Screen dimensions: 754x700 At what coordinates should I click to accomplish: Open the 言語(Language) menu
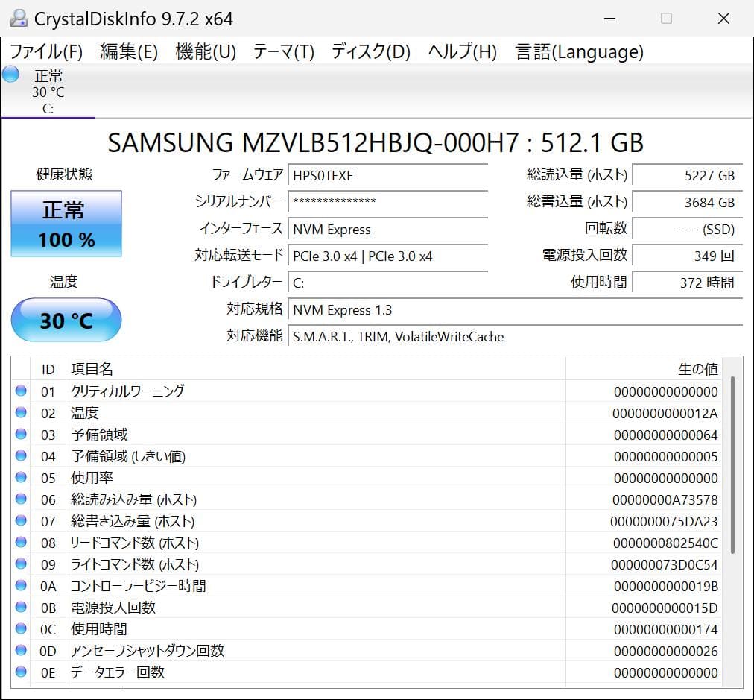point(580,51)
